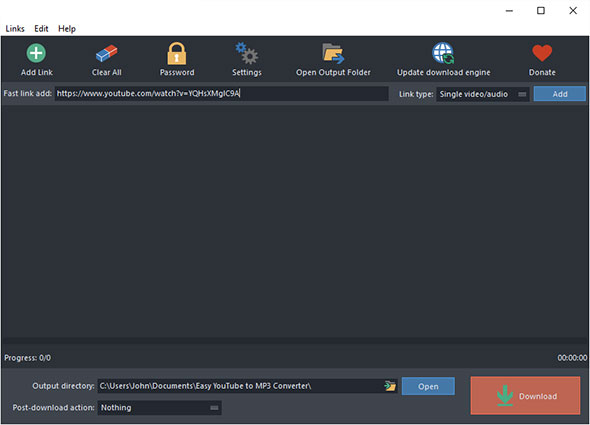Maximize the application window
Viewport: 590px width, 425px height.
(541, 11)
